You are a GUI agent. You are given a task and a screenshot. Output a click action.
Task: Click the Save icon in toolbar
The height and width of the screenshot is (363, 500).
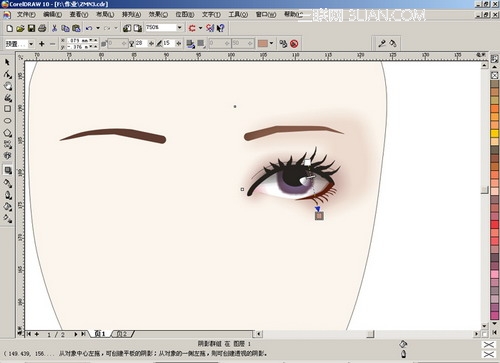point(31,28)
